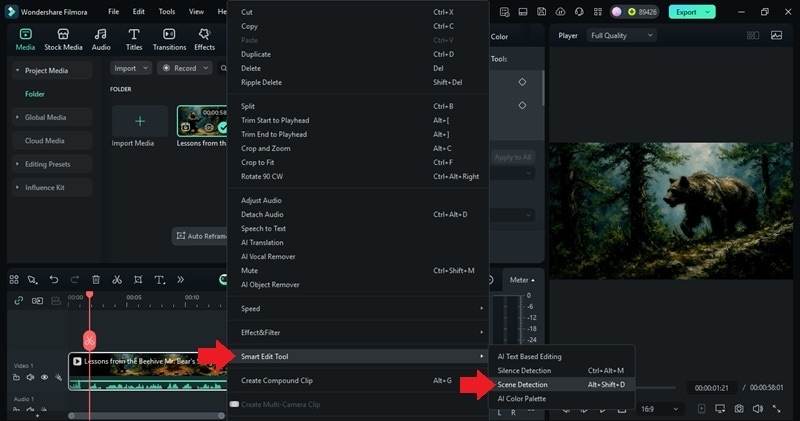
Task: Click the cloud upload icon in title bar
Action: point(560,12)
